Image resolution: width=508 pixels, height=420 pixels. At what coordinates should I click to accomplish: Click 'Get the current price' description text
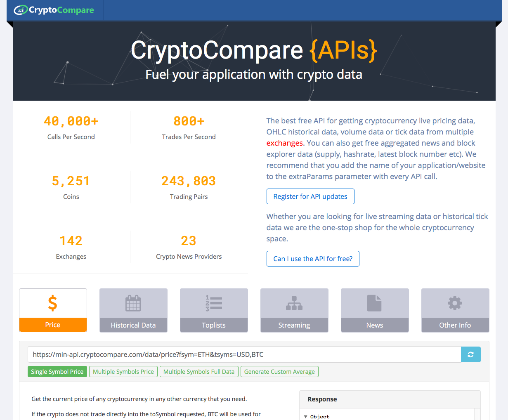pyautogui.click(x=139, y=399)
